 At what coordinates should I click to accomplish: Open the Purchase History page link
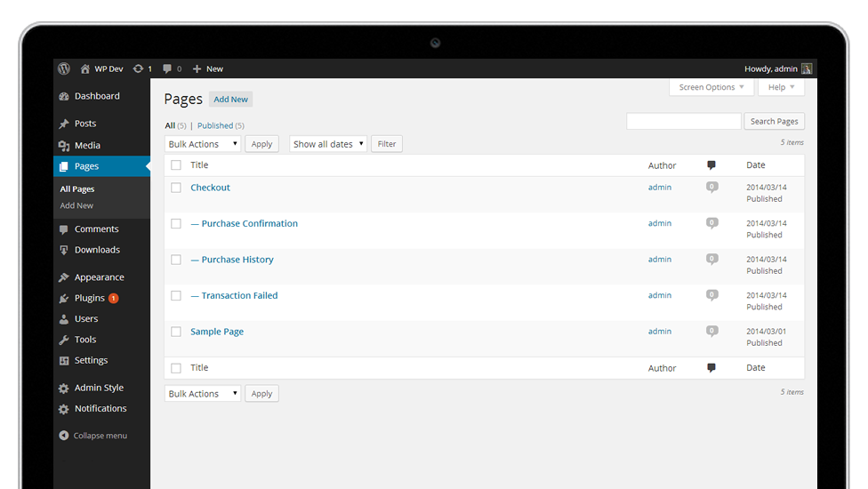pos(237,260)
